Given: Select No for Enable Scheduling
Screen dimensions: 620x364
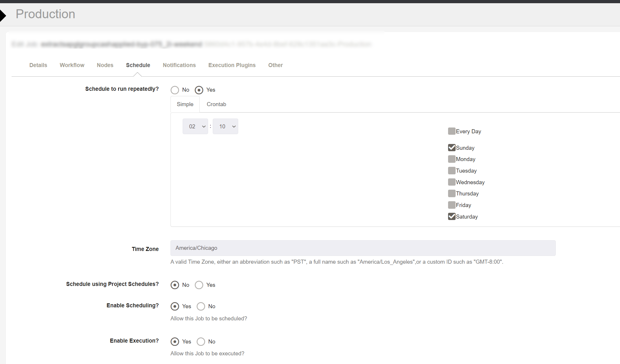Looking at the screenshot, I should point(201,306).
